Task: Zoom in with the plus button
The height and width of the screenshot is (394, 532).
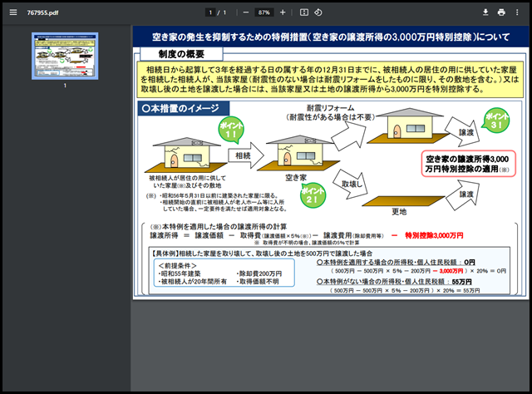Action: pos(283,12)
